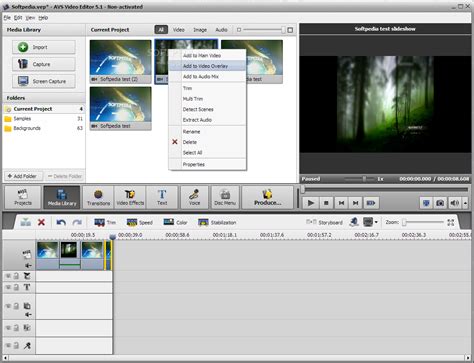Show All media filter tab
Image resolution: width=474 pixels, height=363 pixels.
[161, 30]
